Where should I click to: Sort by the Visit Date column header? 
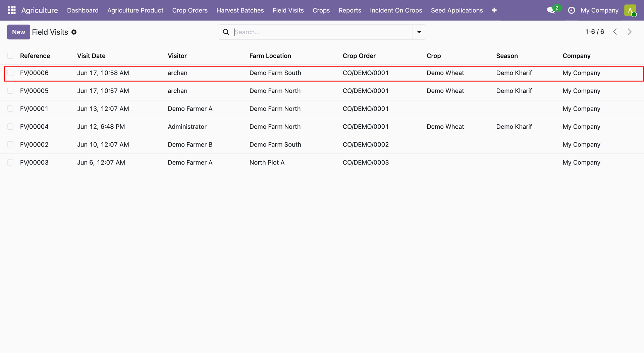(91, 56)
